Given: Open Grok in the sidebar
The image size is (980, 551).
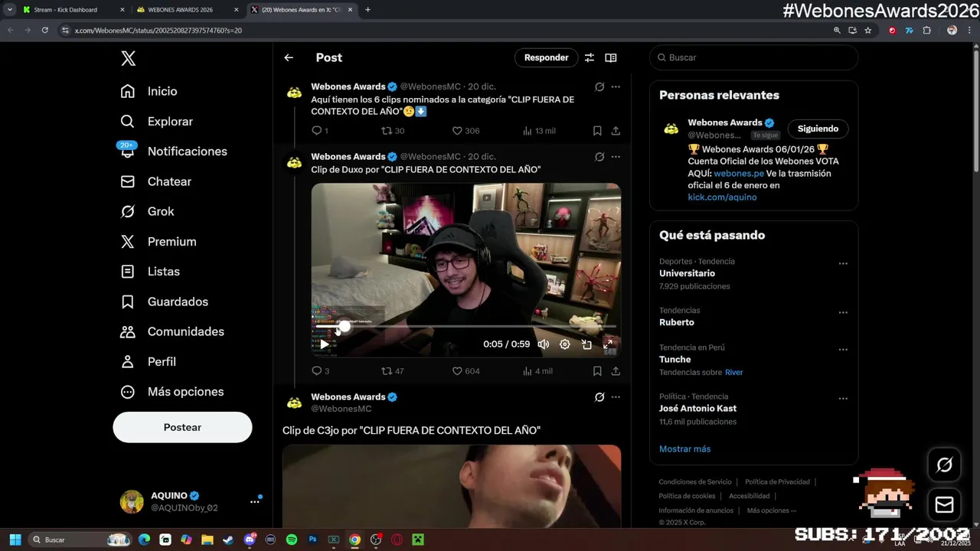Looking at the screenshot, I should tap(148, 211).
